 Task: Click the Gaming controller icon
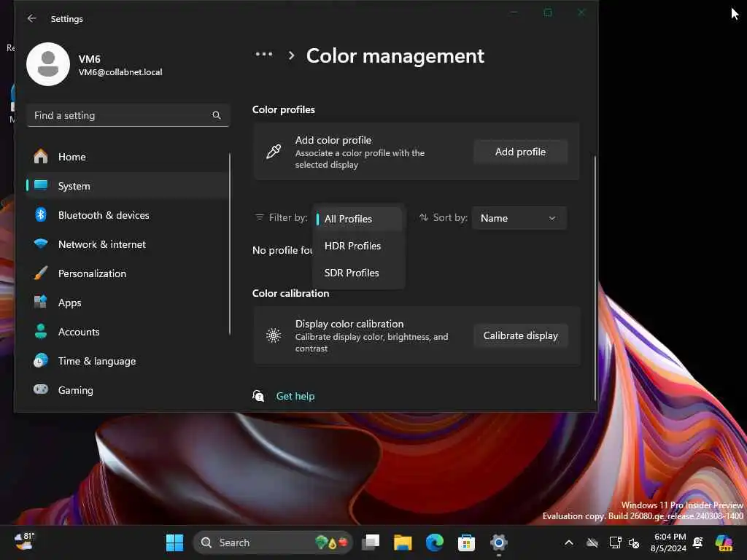(41, 389)
